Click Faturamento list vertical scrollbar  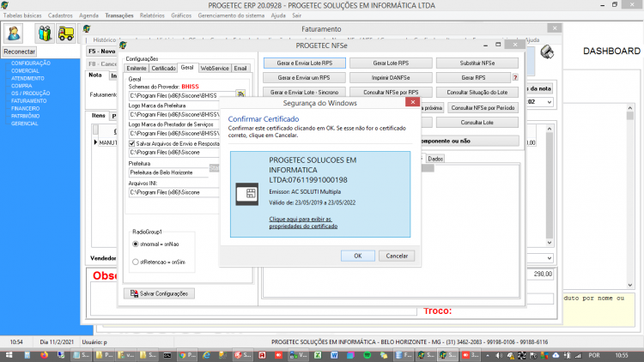pyautogui.click(x=550, y=185)
